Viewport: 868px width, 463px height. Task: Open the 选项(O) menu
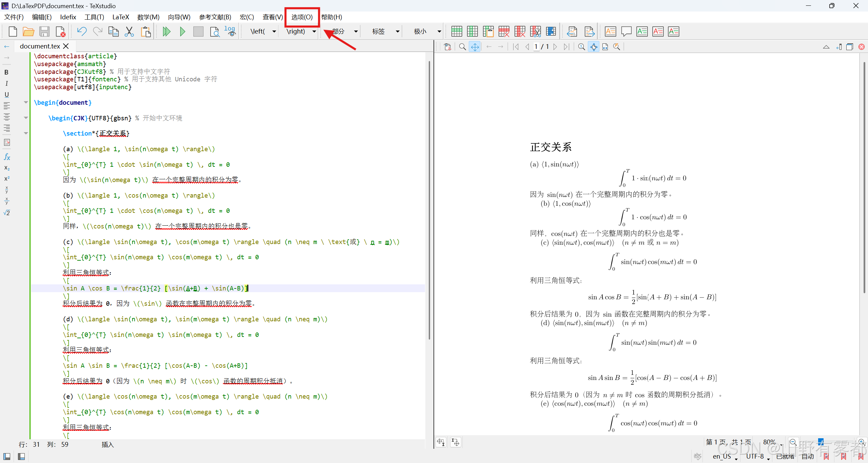[x=302, y=17]
